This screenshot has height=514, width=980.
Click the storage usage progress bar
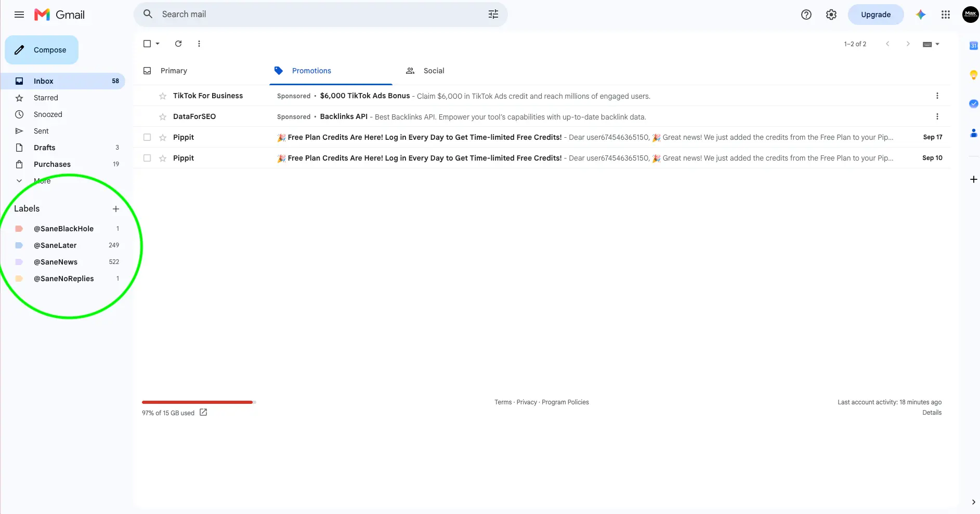pos(199,402)
